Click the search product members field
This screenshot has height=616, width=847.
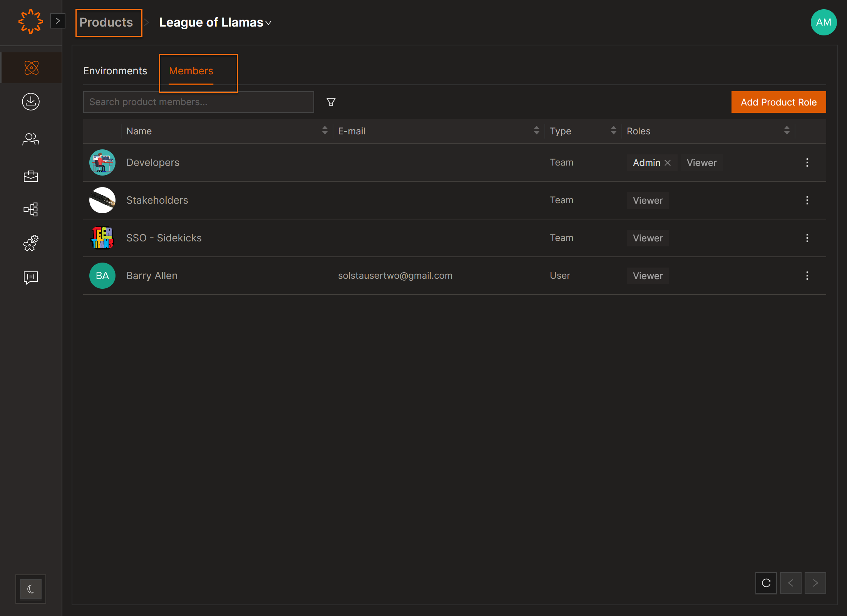pyautogui.click(x=198, y=102)
